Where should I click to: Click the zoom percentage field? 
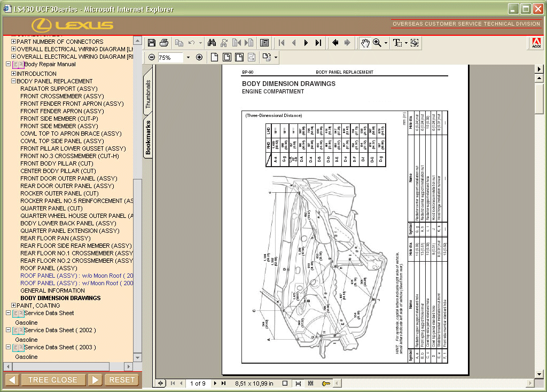[x=170, y=57]
